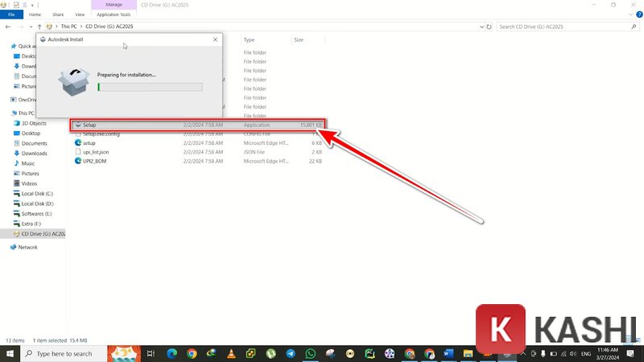Image resolution: width=644 pixels, height=362 pixels.
Task: Open PyCharm from the taskbar
Action: click(369, 353)
